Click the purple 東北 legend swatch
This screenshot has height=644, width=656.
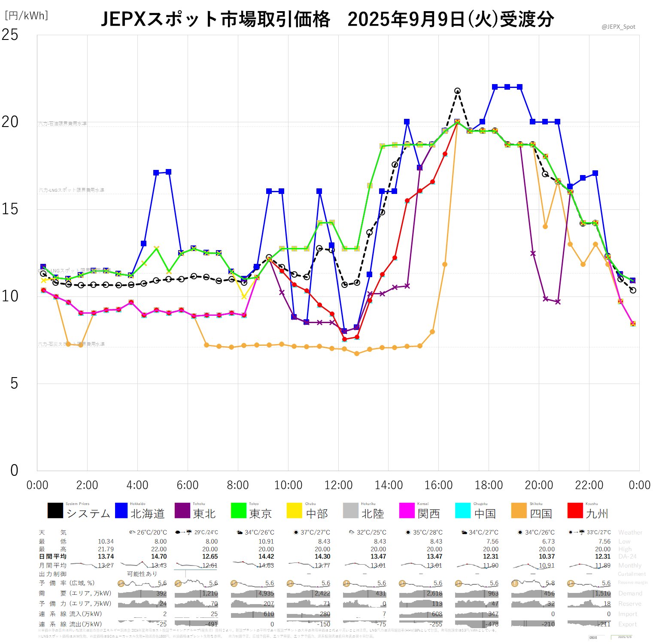(182, 511)
